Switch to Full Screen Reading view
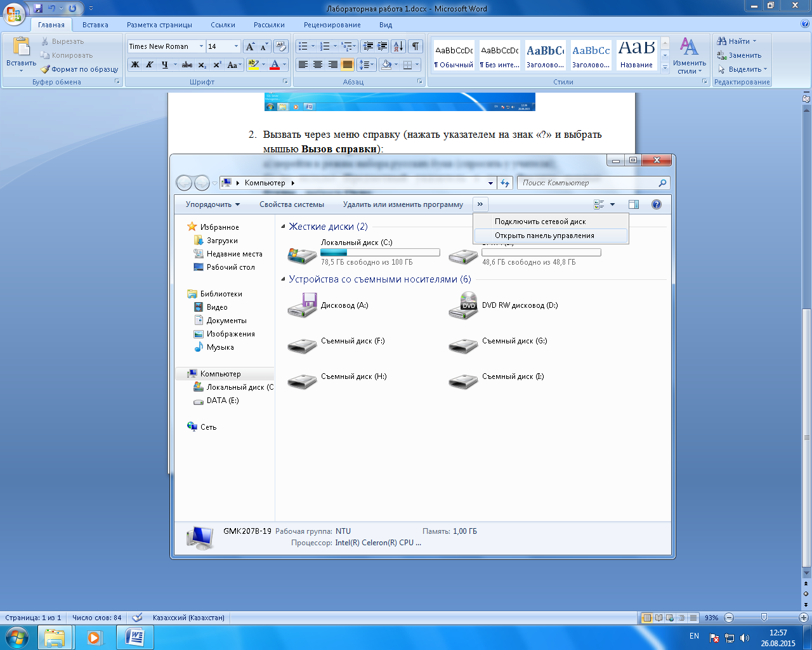 (x=658, y=618)
